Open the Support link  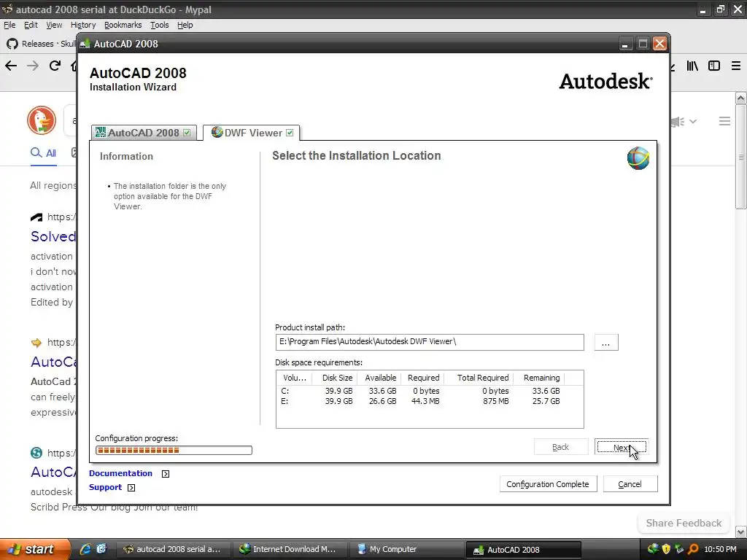pos(105,487)
